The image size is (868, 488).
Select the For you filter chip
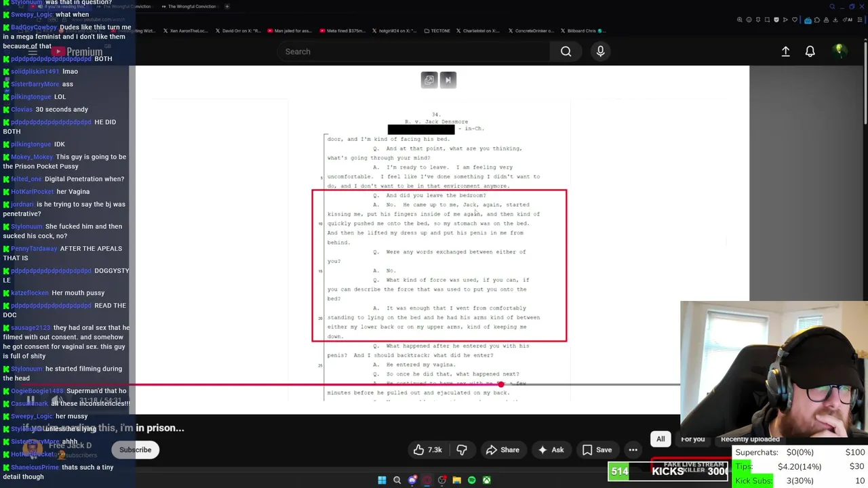(x=692, y=439)
